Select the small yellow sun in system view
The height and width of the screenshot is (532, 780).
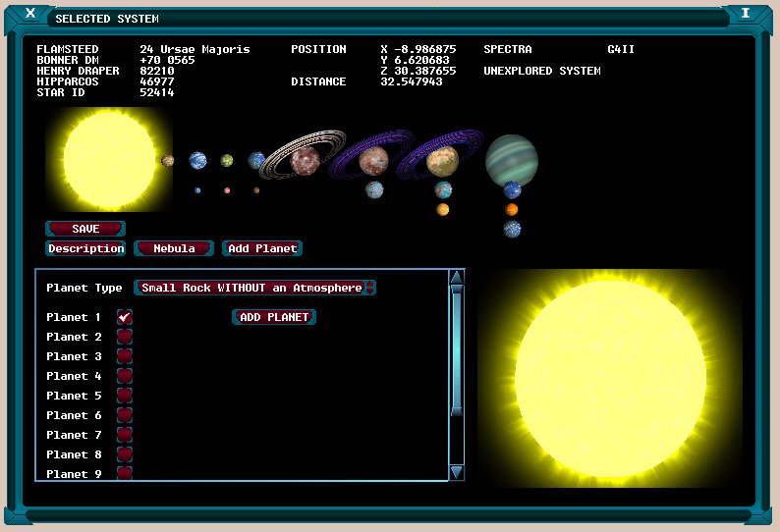click(x=108, y=159)
